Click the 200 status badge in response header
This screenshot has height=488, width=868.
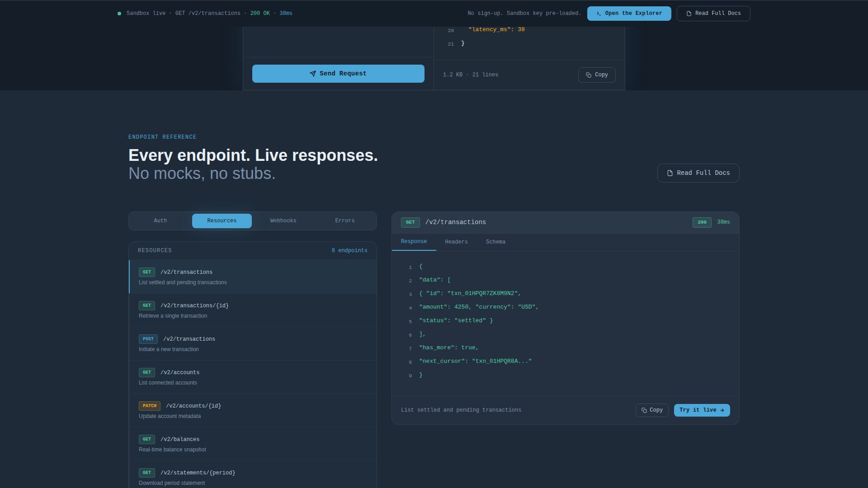pos(702,222)
